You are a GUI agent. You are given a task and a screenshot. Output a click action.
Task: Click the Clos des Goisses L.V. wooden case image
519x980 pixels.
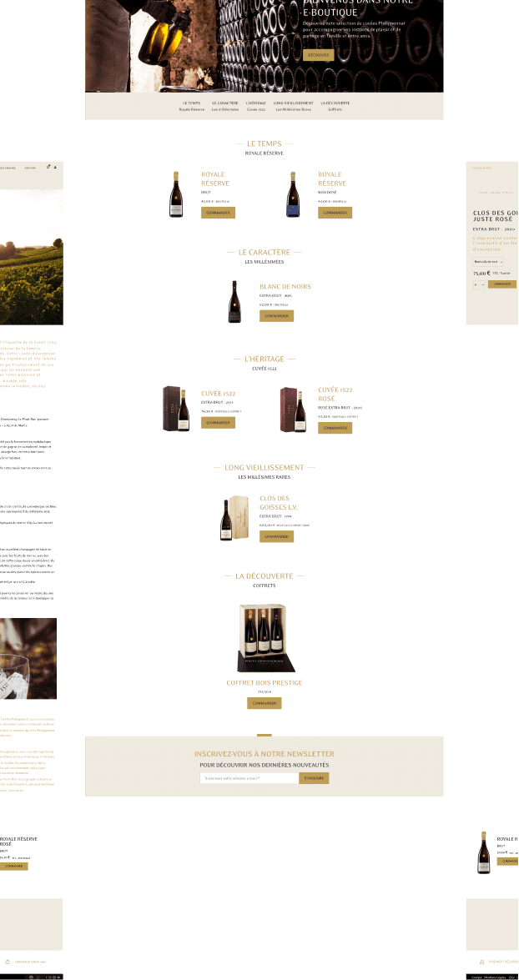tap(234, 518)
